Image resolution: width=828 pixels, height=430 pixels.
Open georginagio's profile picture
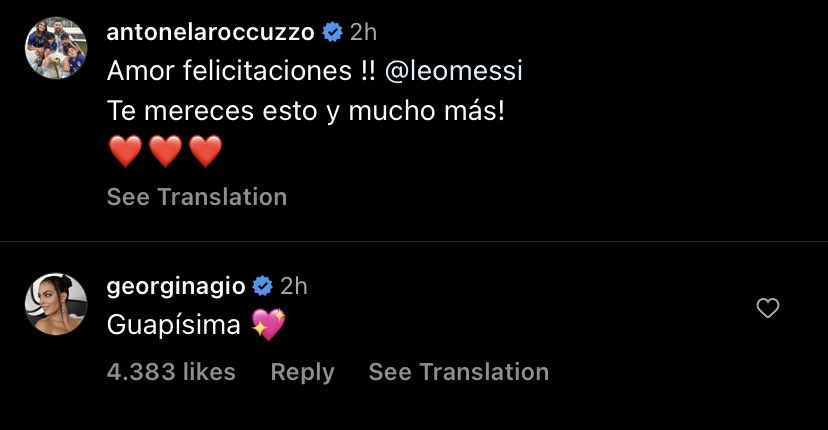55,303
